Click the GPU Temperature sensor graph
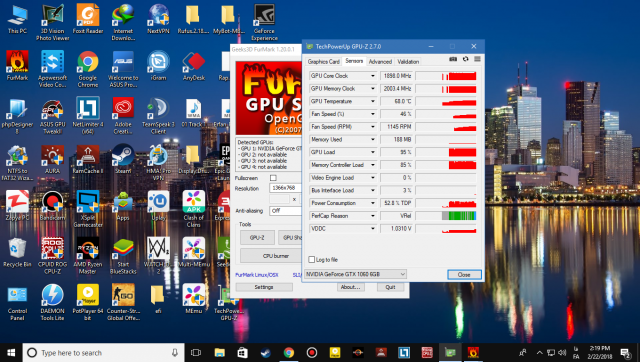Image resolution: width=640 pixels, height=362 pixels. (446, 101)
